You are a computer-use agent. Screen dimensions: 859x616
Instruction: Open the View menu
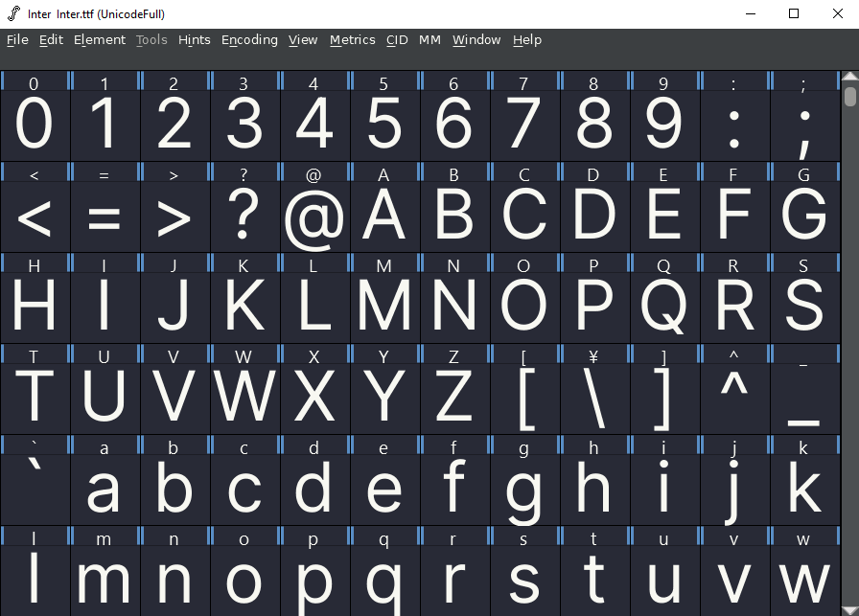[x=303, y=39]
